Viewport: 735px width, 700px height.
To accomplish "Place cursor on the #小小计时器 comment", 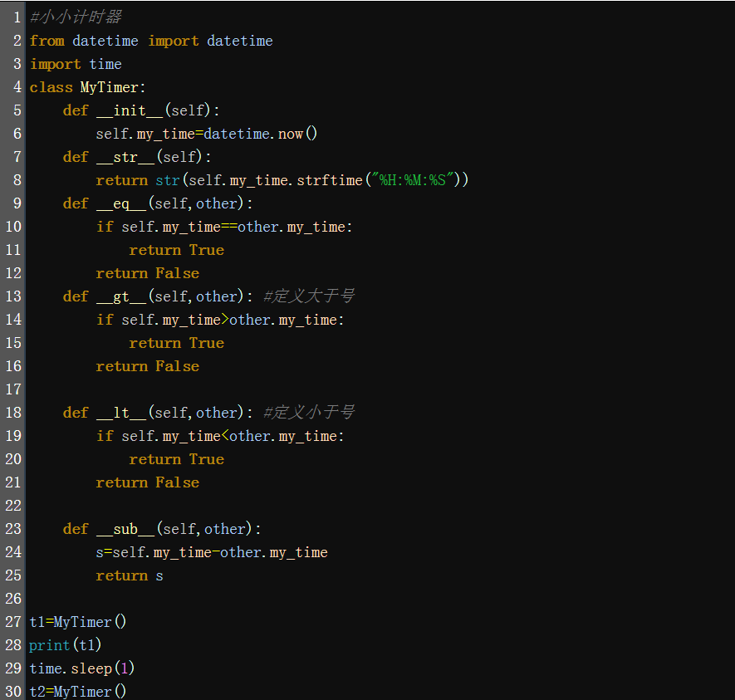I will (76, 17).
